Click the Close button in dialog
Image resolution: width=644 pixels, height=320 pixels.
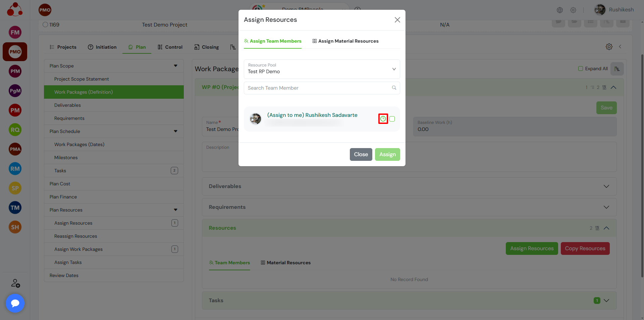coord(361,154)
